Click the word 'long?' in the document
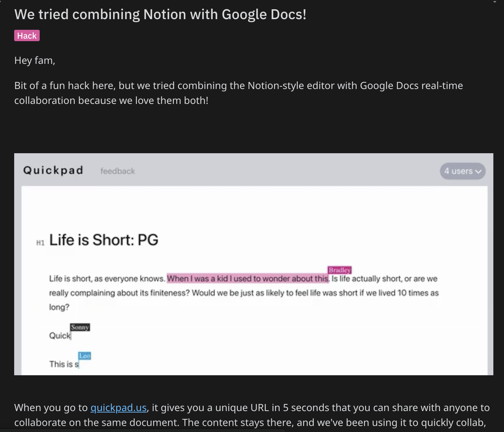504x432 pixels. tap(59, 307)
